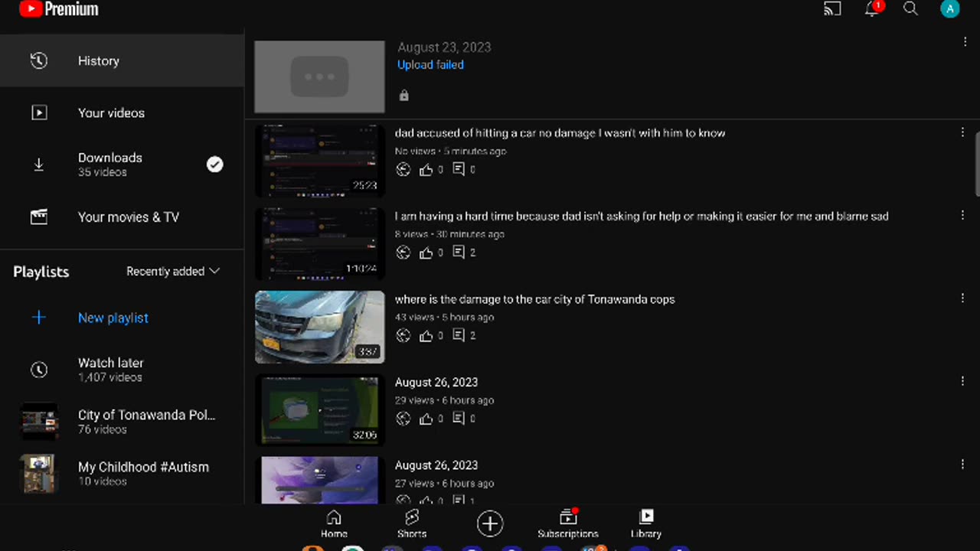Open video 'I am having a hard time'

click(642, 217)
